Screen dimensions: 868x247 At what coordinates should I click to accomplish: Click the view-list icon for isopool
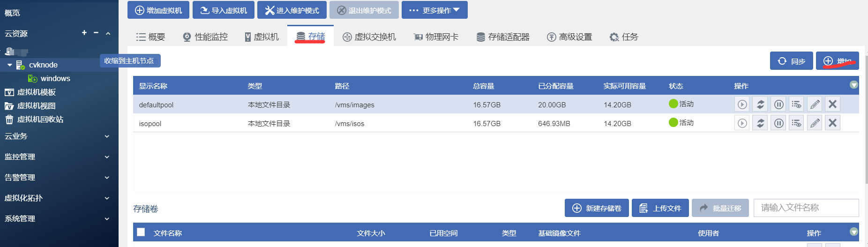(x=796, y=123)
